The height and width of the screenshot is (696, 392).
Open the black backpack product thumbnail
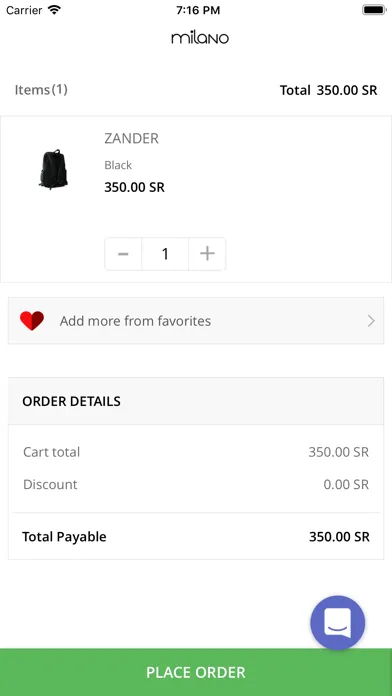53,169
